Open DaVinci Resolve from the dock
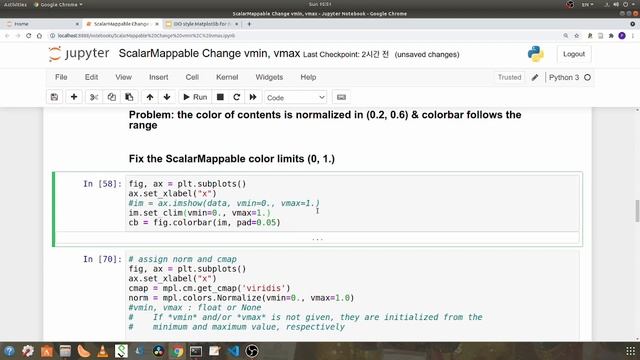This screenshot has height=360, width=640. (158, 351)
